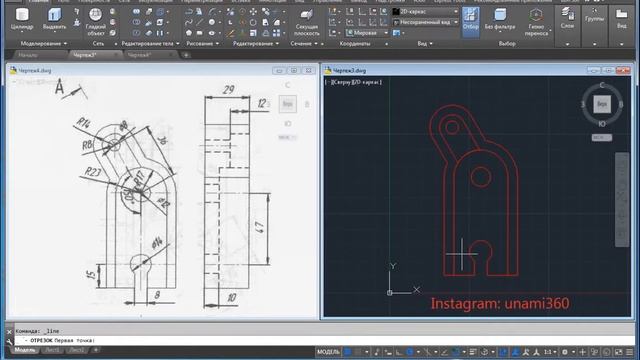Screen dimensions: 640x360
Task: Click the wrench icon beside the command line
Action: [9, 341]
